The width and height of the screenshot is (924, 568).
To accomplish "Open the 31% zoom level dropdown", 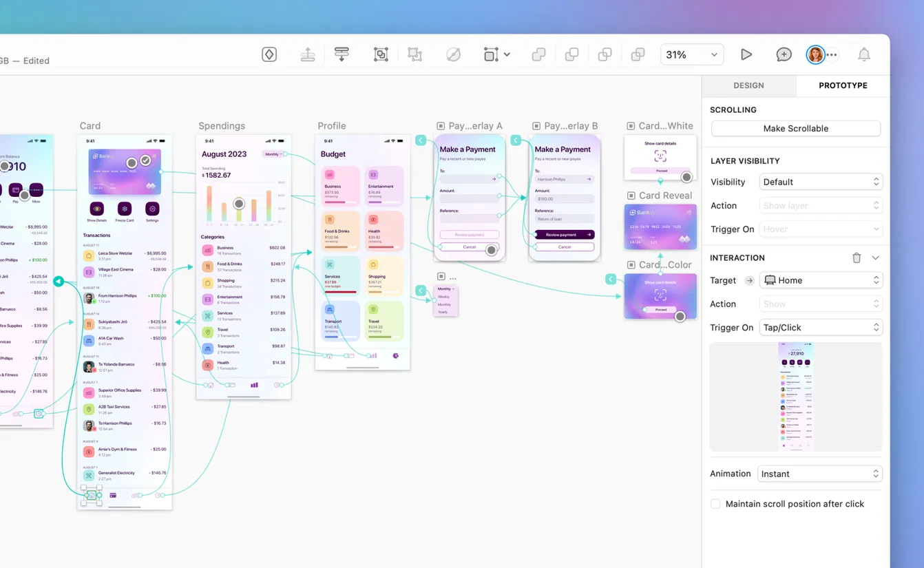I will tap(691, 54).
